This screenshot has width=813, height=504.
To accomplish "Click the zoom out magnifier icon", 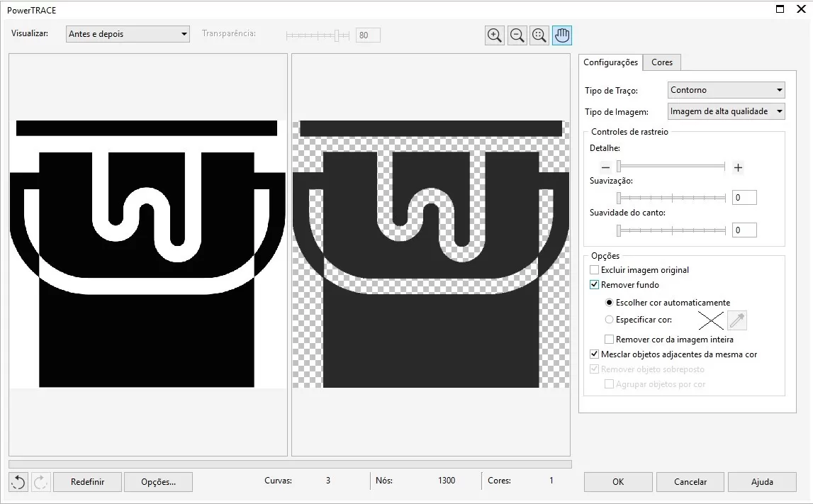I will tap(517, 35).
